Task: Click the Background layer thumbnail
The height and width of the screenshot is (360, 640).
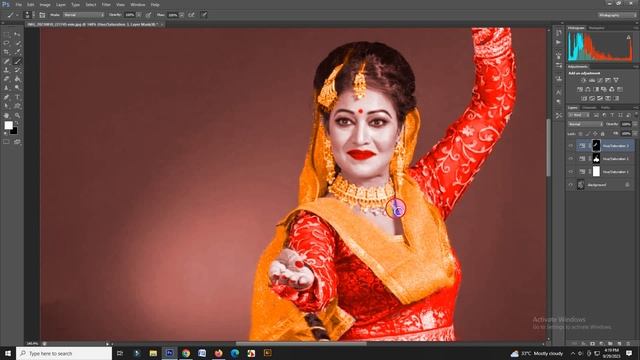Action: [x=580, y=184]
